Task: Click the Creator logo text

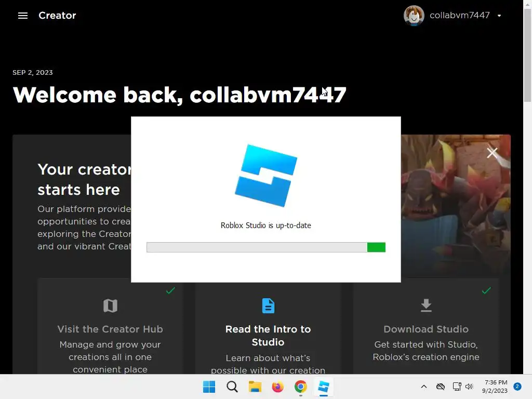Action: pyautogui.click(x=57, y=16)
